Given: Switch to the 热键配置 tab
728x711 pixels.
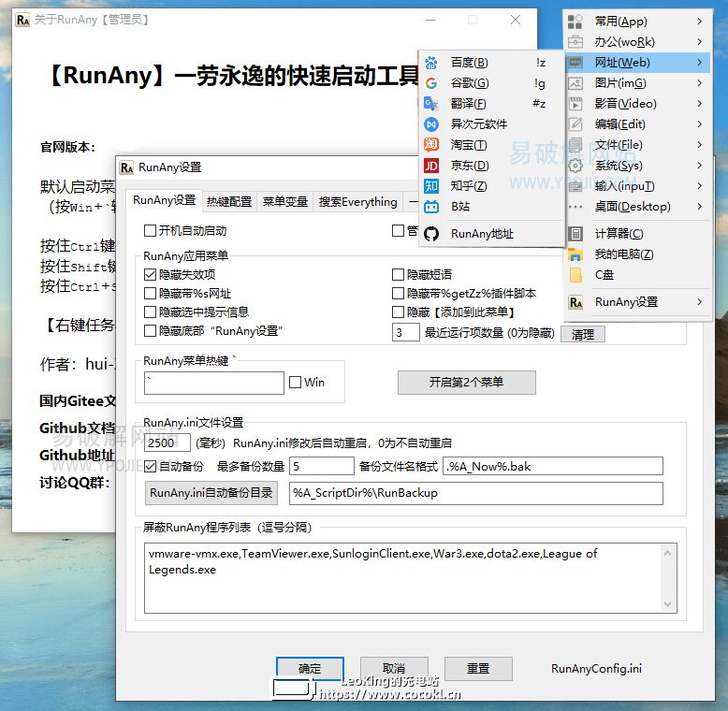Looking at the screenshot, I should pyautogui.click(x=229, y=202).
